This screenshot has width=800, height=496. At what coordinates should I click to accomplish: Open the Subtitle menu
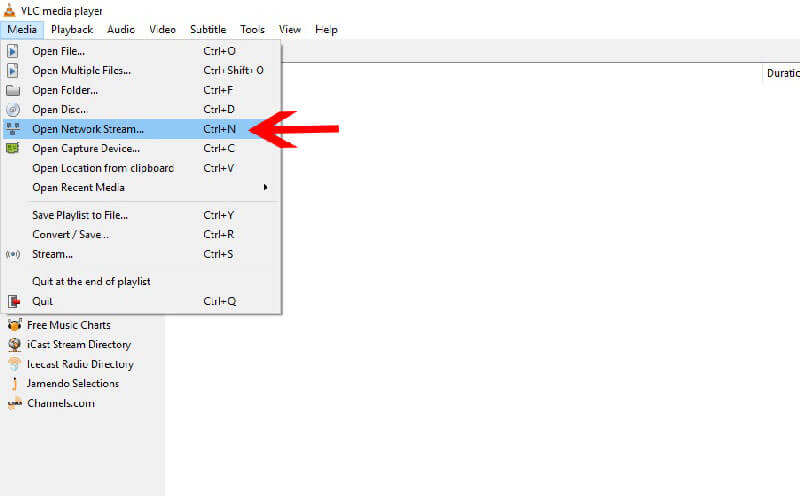pos(207,30)
